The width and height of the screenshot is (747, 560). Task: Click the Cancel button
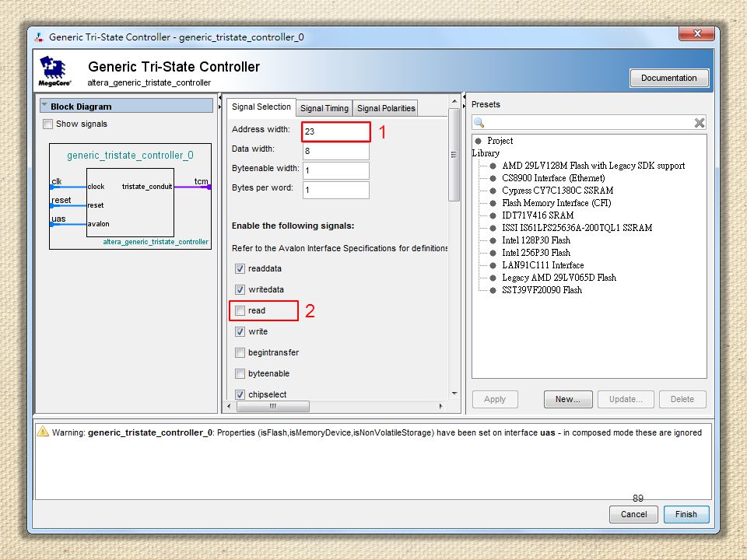(x=633, y=514)
